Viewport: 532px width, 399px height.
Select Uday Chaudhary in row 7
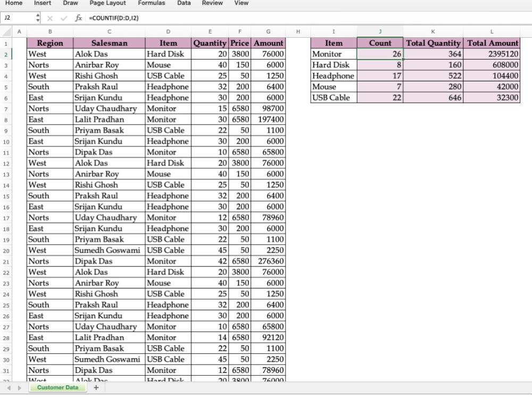tap(109, 109)
